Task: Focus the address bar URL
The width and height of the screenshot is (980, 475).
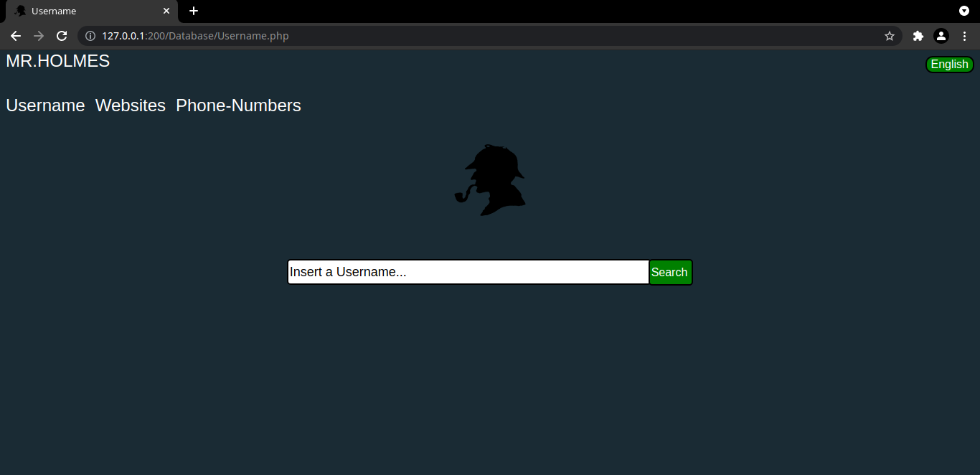Action: 195,36
